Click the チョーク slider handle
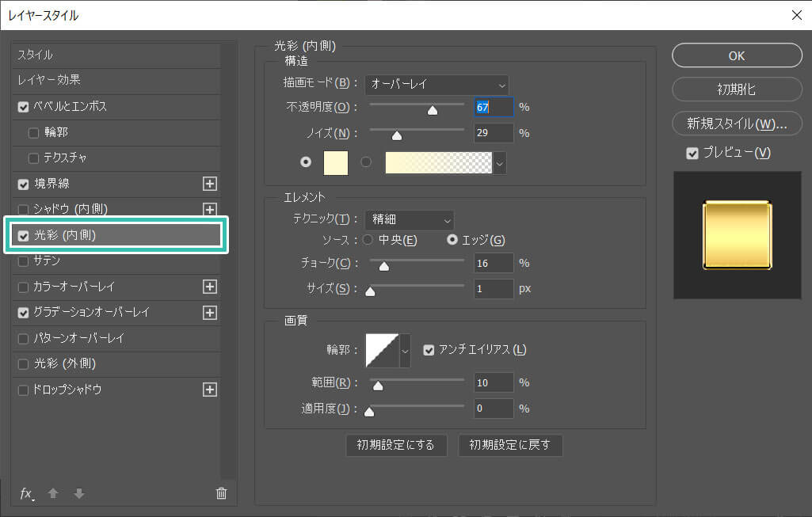 pyautogui.click(x=383, y=266)
